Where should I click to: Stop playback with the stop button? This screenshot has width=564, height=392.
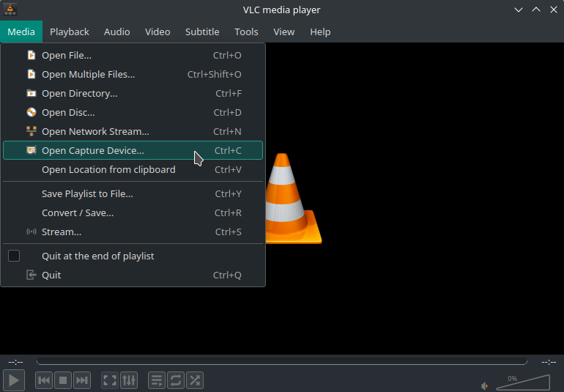63,380
